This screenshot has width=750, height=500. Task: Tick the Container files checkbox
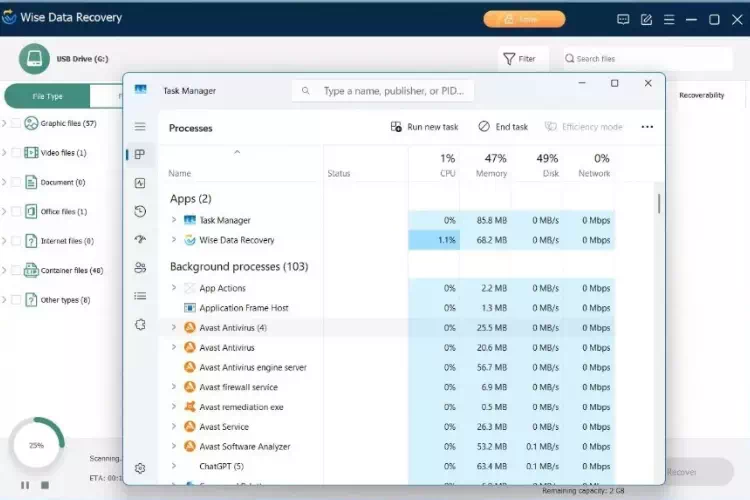tap(16, 270)
